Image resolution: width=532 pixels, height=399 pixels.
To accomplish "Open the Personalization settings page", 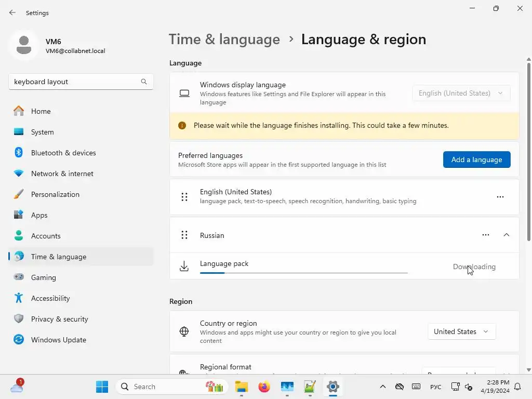I will click(x=81, y=194).
